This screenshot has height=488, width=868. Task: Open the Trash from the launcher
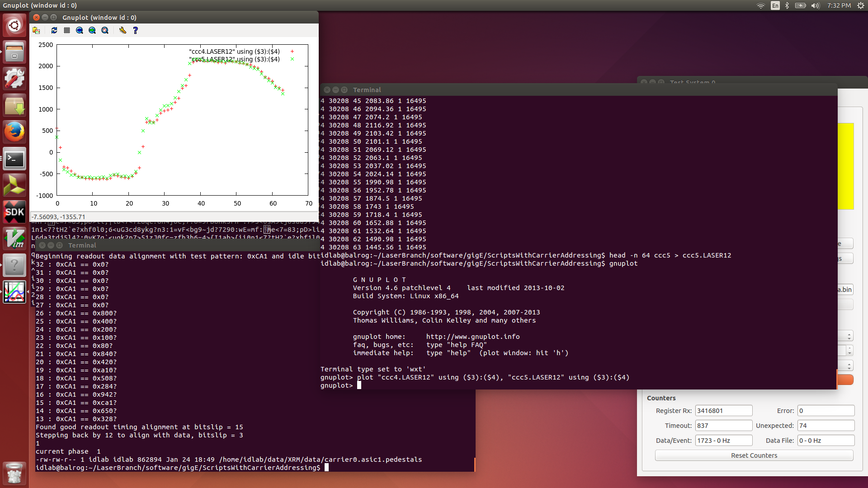[x=14, y=473]
